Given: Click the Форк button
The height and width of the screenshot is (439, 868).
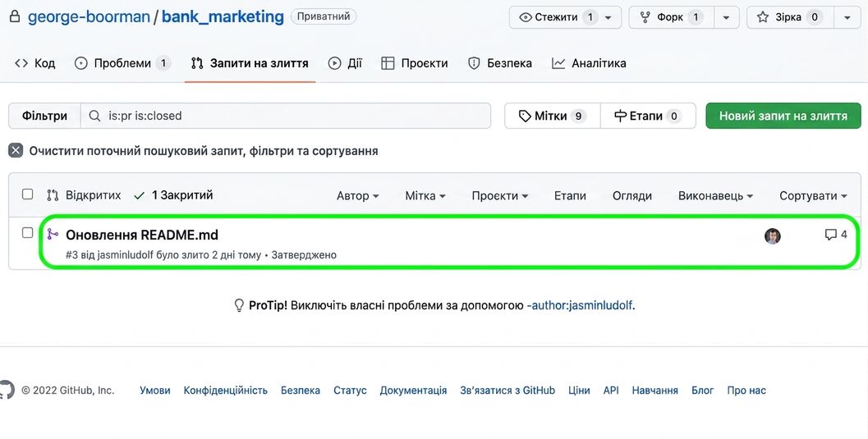Looking at the screenshot, I should tap(672, 17).
